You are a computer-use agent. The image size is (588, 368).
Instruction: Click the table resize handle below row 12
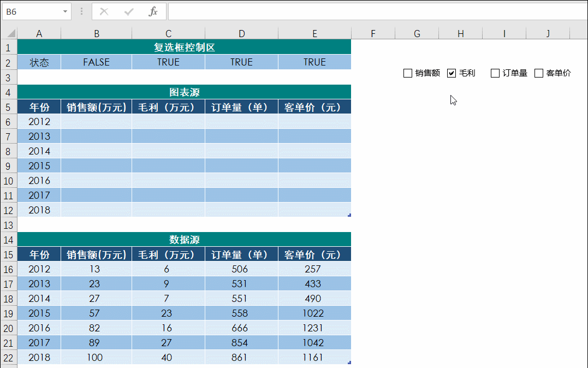tap(349, 215)
